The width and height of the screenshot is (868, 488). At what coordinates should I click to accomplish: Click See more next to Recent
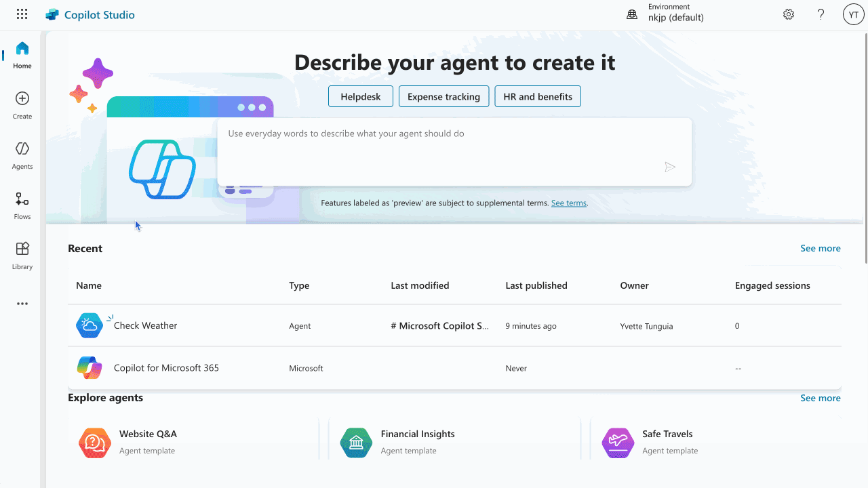click(x=821, y=248)
